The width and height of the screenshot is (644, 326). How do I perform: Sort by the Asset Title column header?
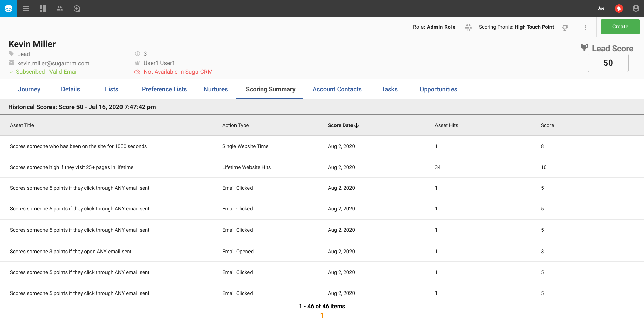coord(22,125)
